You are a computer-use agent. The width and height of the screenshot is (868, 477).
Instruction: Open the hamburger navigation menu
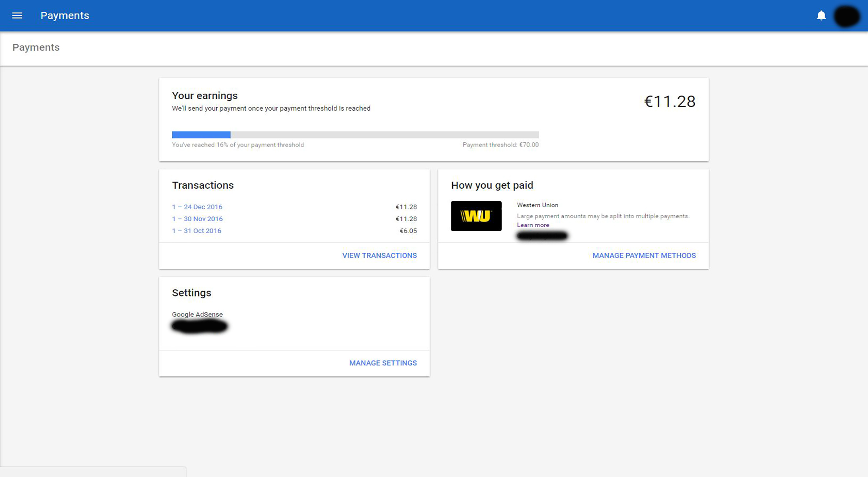(17, 16)
